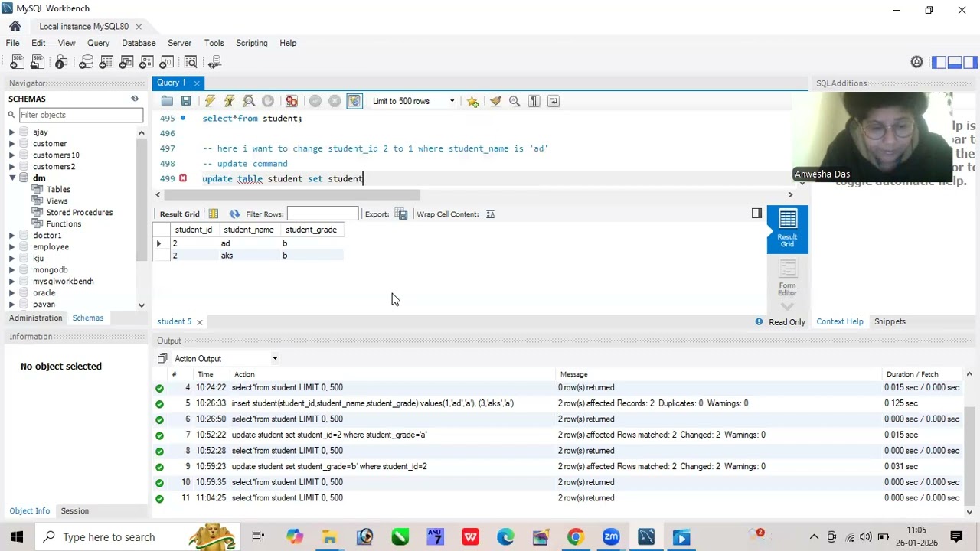Commit the current transaction
Image resolution: width=980 pixels, height=551 pixels.
(x=315, y=101)
